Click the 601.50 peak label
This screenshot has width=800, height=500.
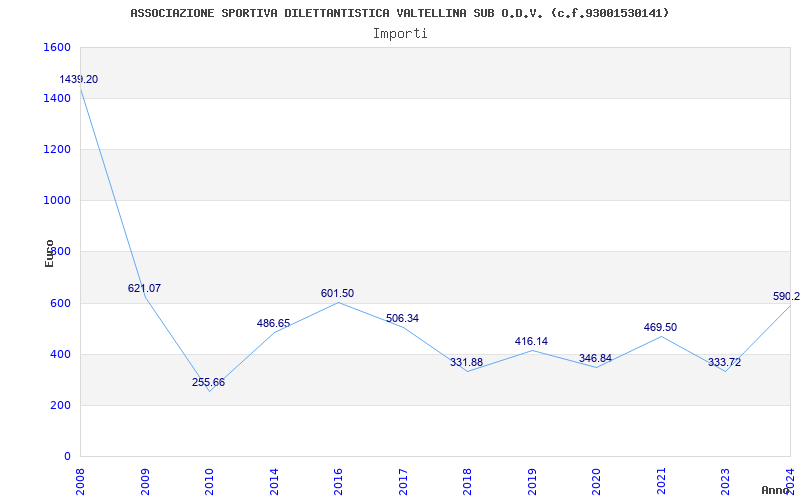(x=337, y=293)
